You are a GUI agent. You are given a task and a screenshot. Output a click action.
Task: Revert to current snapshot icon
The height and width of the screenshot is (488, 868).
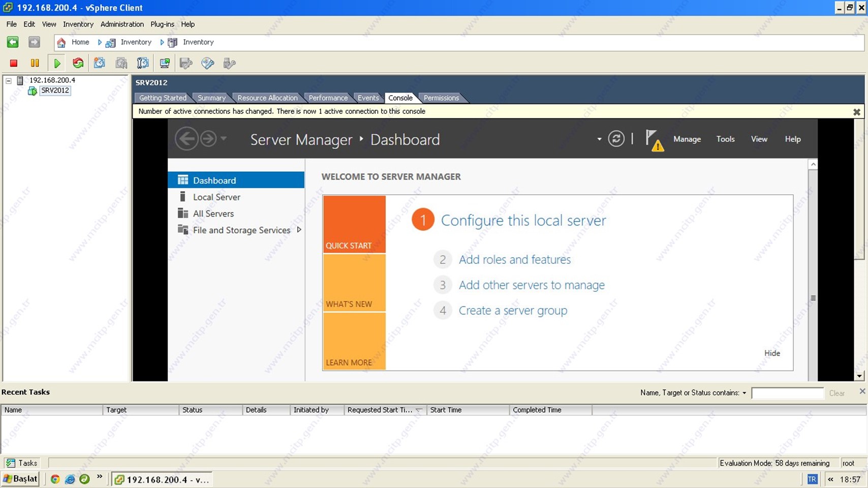121,63
